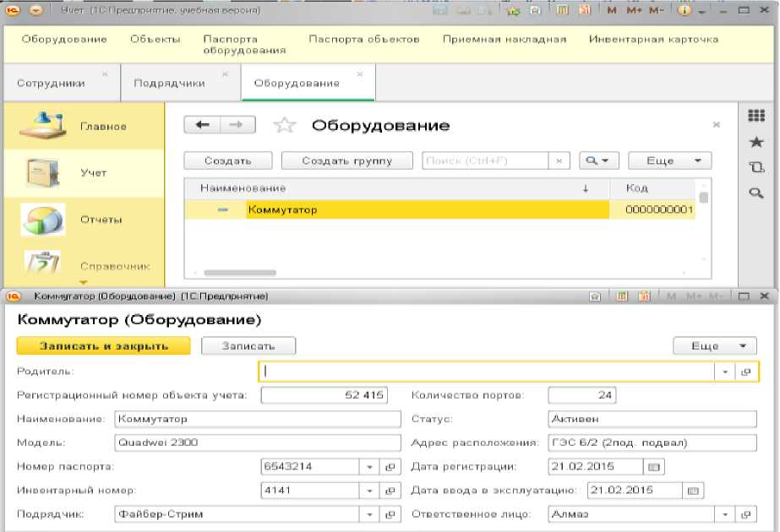Click the Создать группу button

346,160
